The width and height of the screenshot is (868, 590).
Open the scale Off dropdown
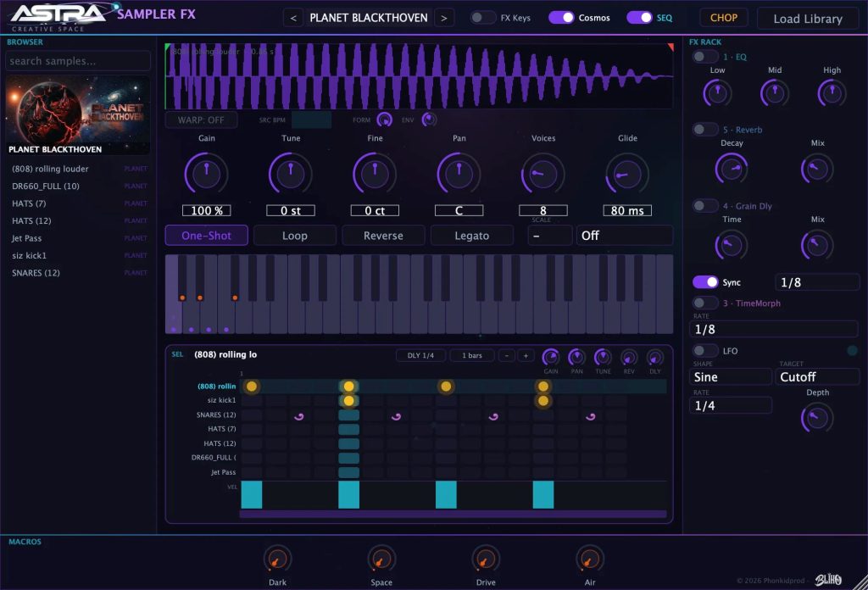(x=625, y=235)
